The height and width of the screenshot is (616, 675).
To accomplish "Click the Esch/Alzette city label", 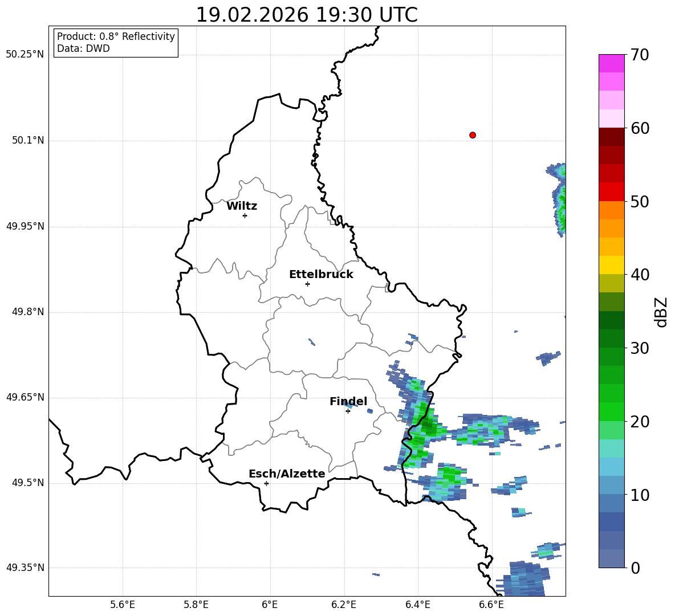I will click(x=287, y=474).
